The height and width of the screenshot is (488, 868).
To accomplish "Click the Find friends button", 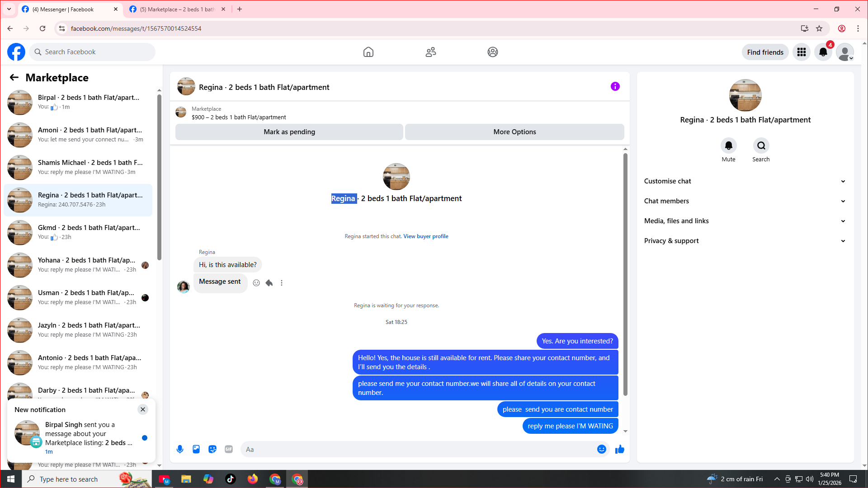I will click(765, 52).
